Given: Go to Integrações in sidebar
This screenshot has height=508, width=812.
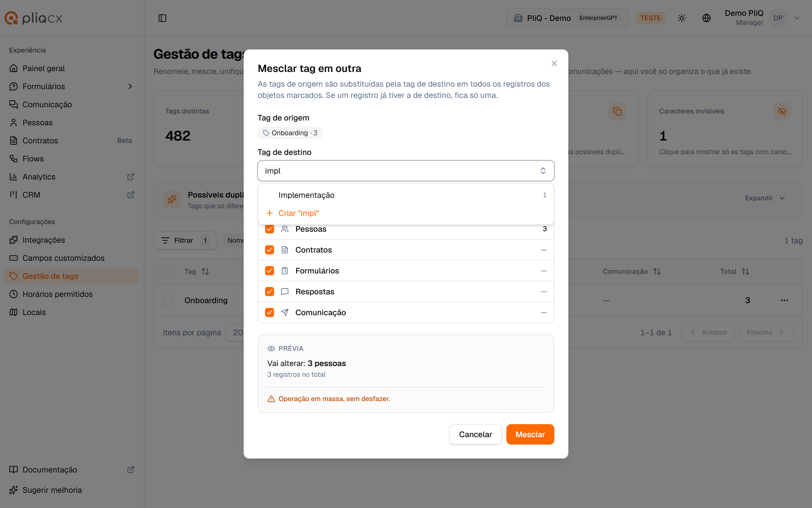Looking at the screenshot, I should (71, 240).
